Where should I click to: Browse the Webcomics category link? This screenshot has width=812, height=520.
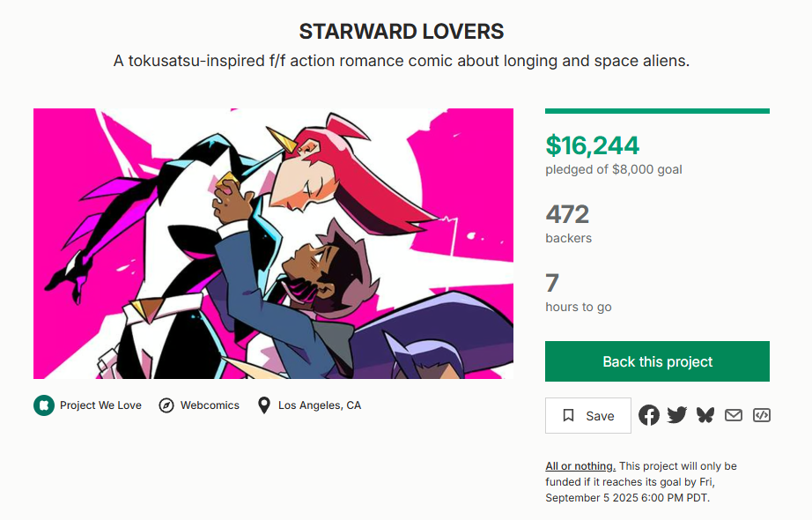[210, 405]
